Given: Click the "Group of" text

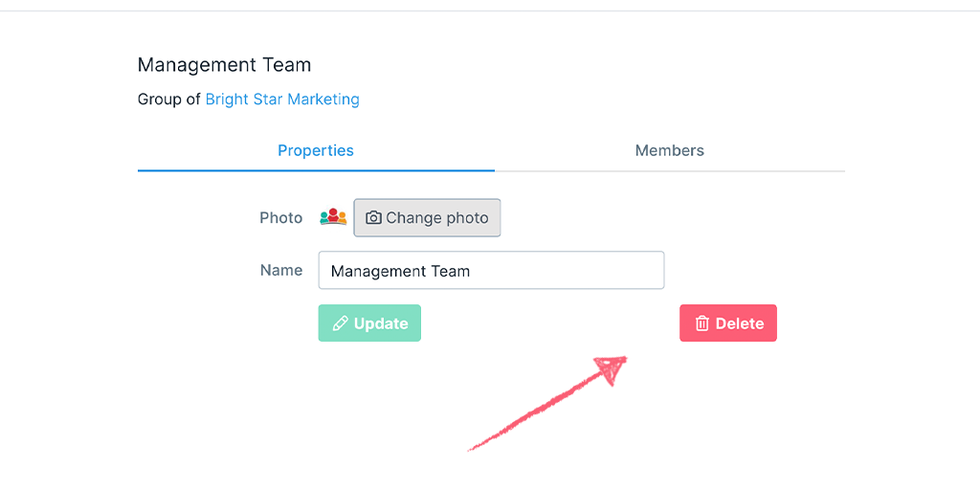Looking at the screenshot, I should 168,99.
